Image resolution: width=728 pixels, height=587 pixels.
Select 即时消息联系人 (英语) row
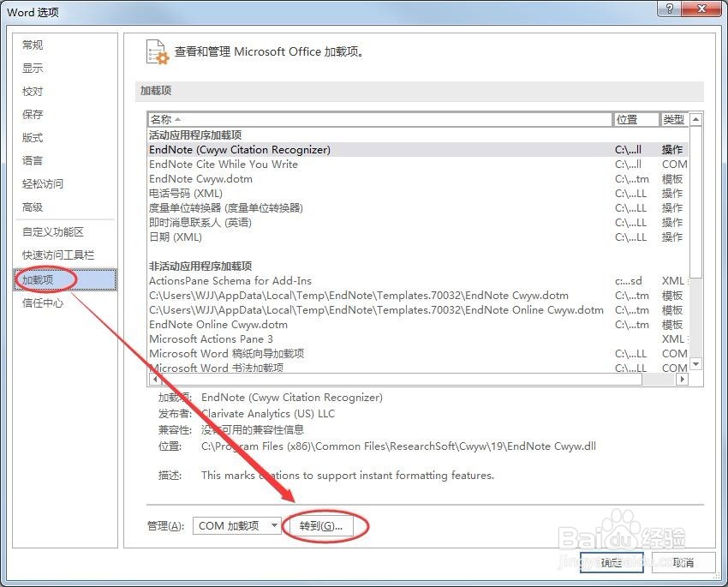[418, 223]
